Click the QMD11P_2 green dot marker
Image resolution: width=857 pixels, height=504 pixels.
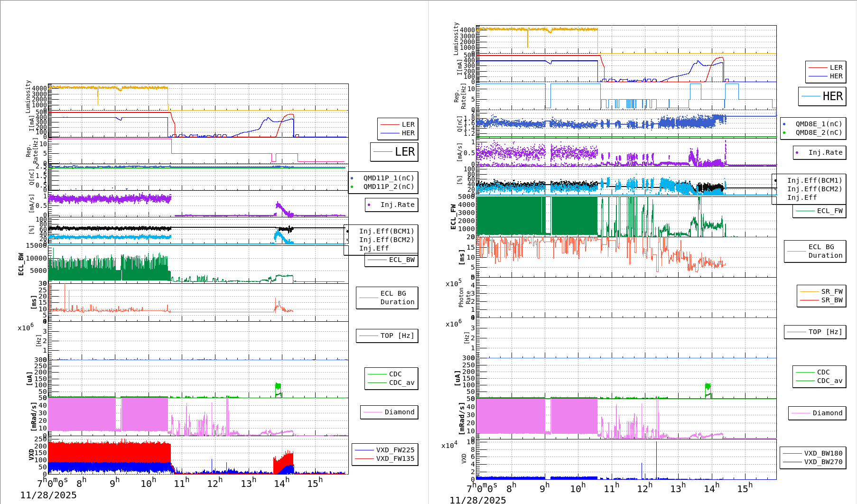point(352,187)
